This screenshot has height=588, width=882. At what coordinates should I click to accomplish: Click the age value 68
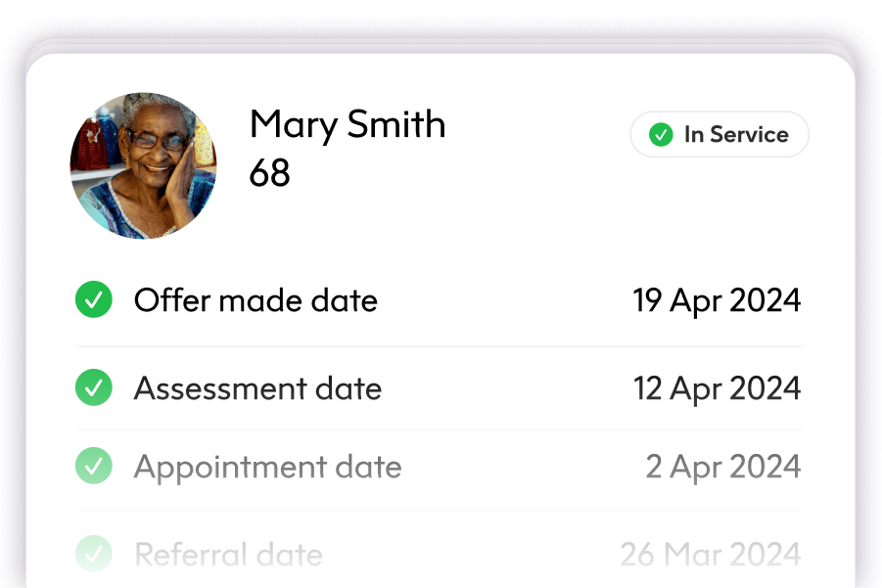(x=271, y=174)
